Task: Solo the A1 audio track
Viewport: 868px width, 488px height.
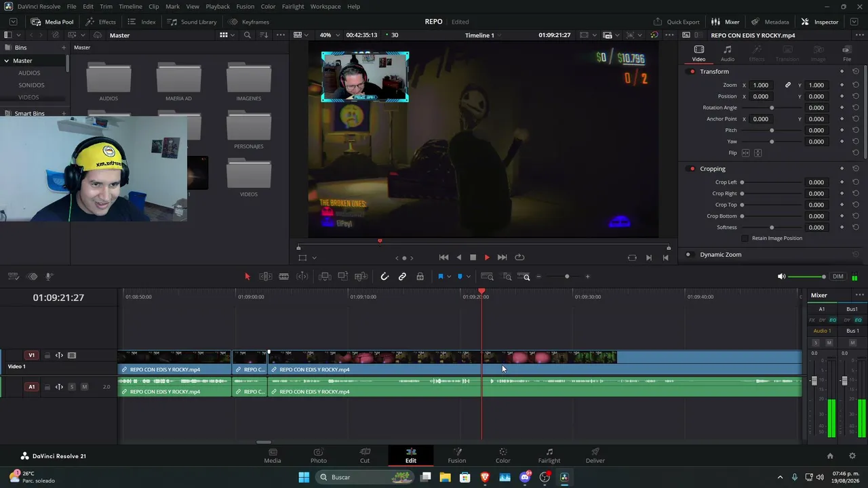Action: [72, 387]
